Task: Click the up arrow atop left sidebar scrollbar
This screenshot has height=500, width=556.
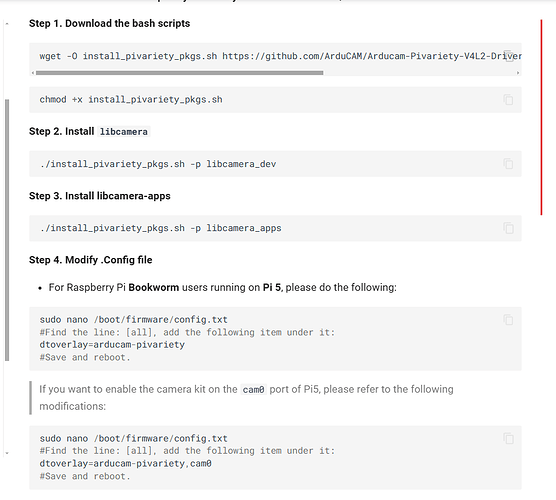Action: pos(7,24)
